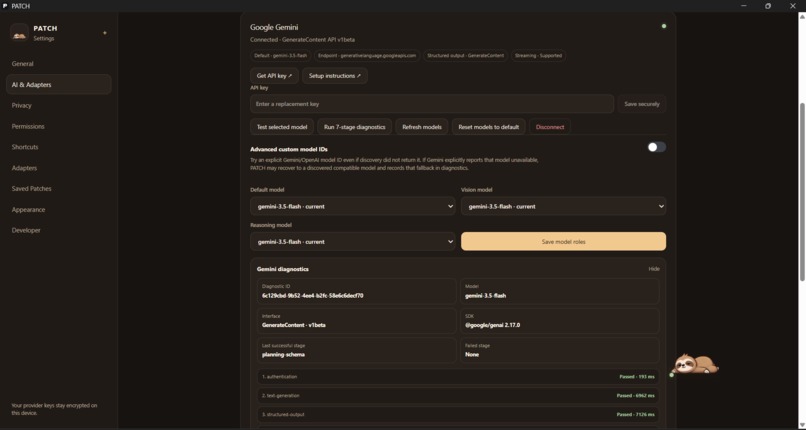Go to Privacy settings
Screen dimensions: 806x430
(59, 105)
